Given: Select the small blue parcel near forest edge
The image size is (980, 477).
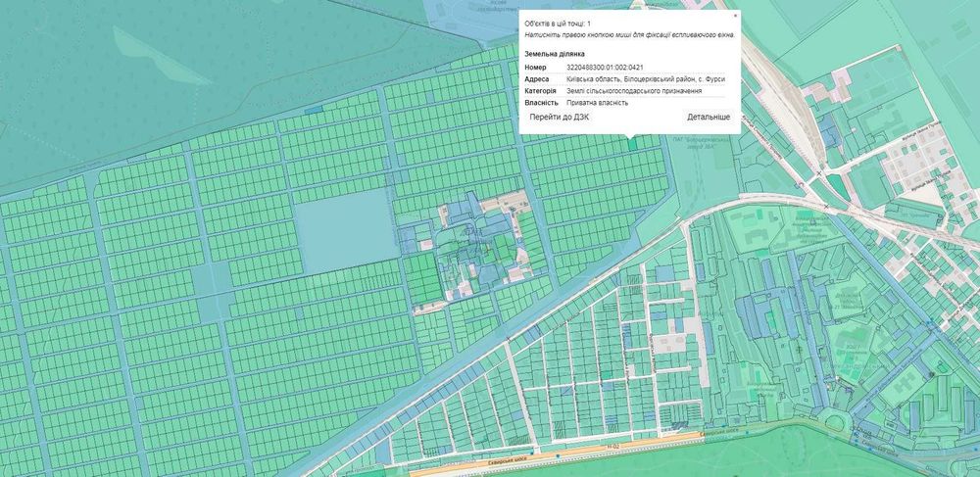Looking at the screenshot, I should point(314,110).
